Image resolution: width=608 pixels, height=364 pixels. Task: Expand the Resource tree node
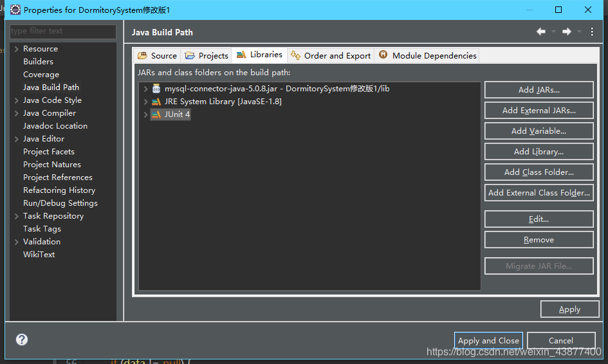[x=16, y=49]
